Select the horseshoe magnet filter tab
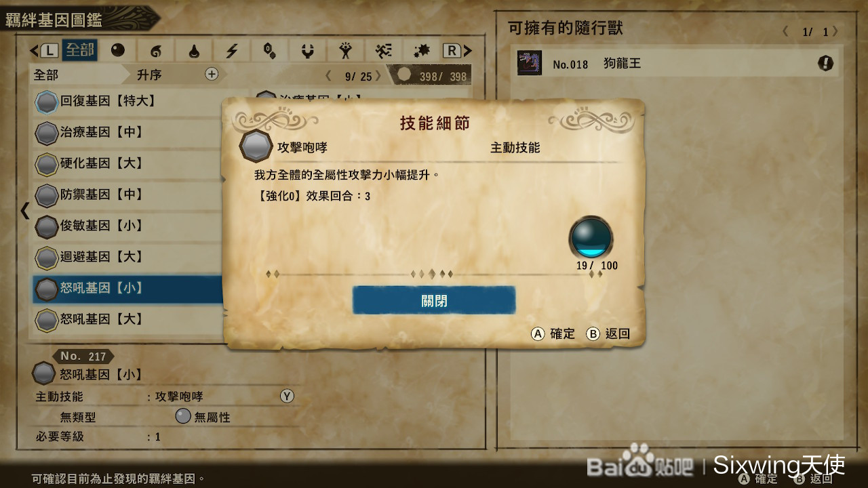The width and height of the screenshot is (868, 488). (308, 51)
